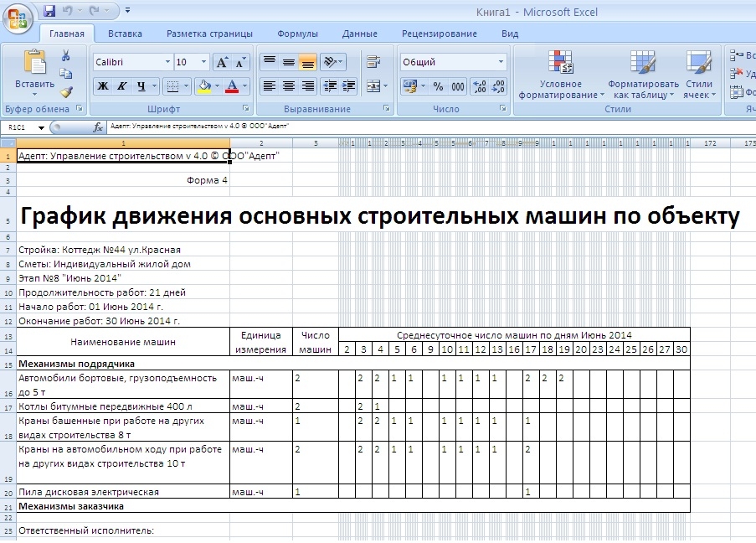The width and height of the screenshot is (756, 543).
Task: Click the large Paste clipboard icon
Action: [34, 64]
